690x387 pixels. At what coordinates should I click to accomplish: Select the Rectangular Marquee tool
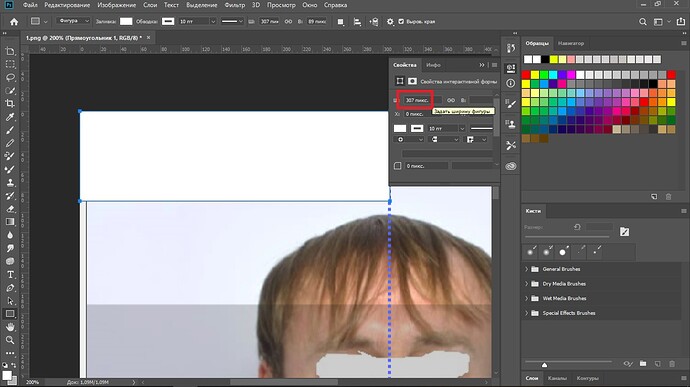click(10, 64)
